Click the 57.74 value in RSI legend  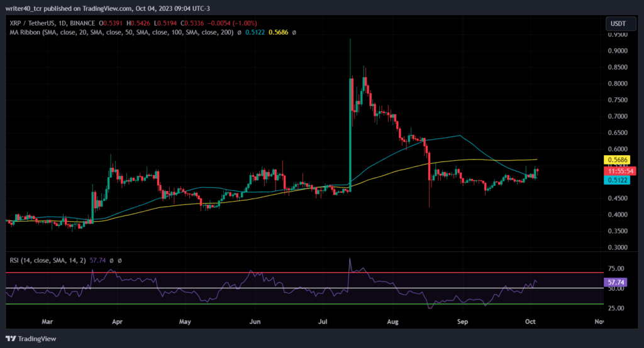pyautogui.click(x=97, y=260)
